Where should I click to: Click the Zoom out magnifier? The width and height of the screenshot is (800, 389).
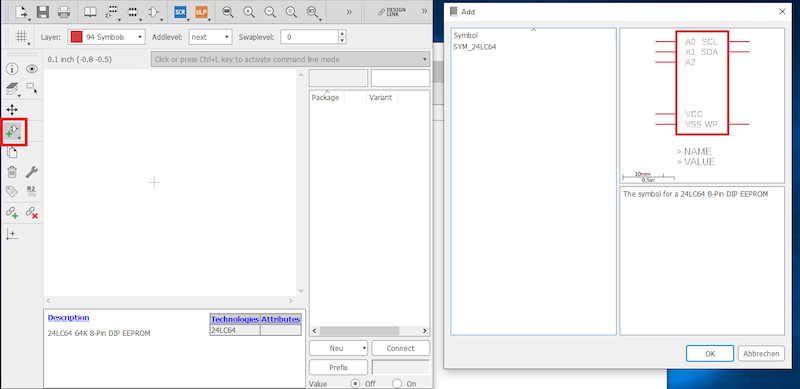(270, 12)
